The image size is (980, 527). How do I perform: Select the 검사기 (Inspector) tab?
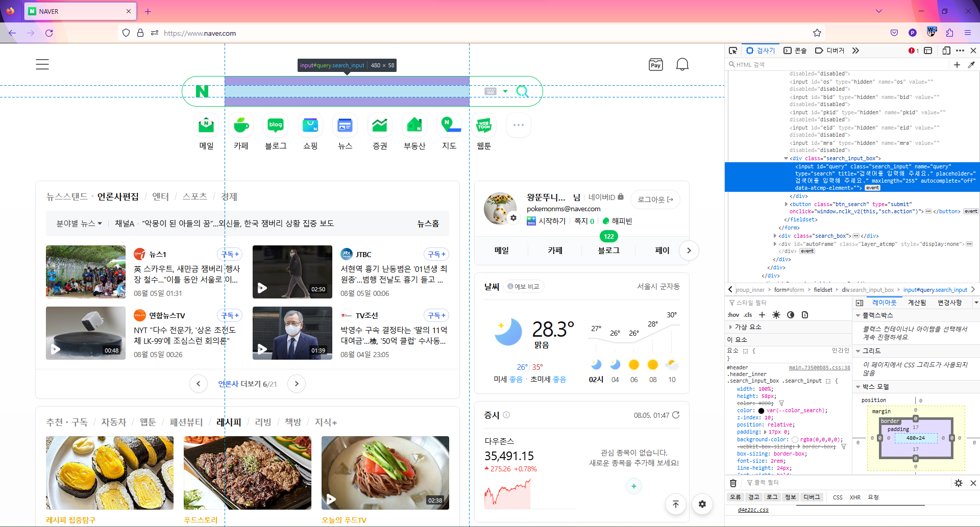pyautogui.click(x=761, y=51)
